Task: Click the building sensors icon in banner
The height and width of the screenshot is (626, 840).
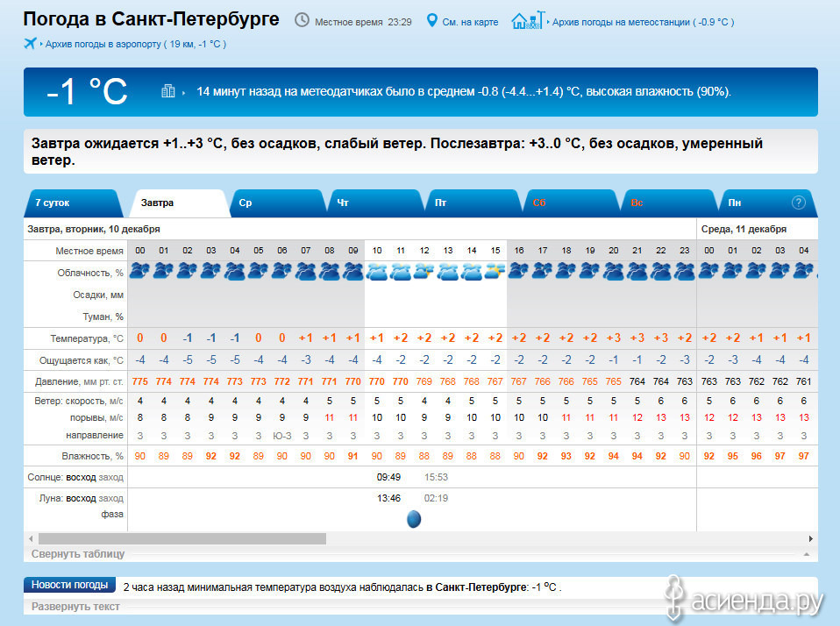Action: coord(168,91)
